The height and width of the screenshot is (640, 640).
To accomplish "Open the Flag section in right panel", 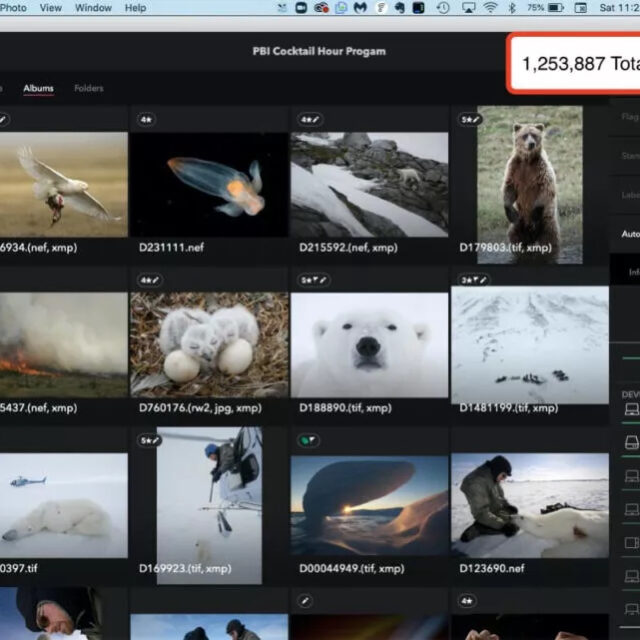I will point(630,117).
